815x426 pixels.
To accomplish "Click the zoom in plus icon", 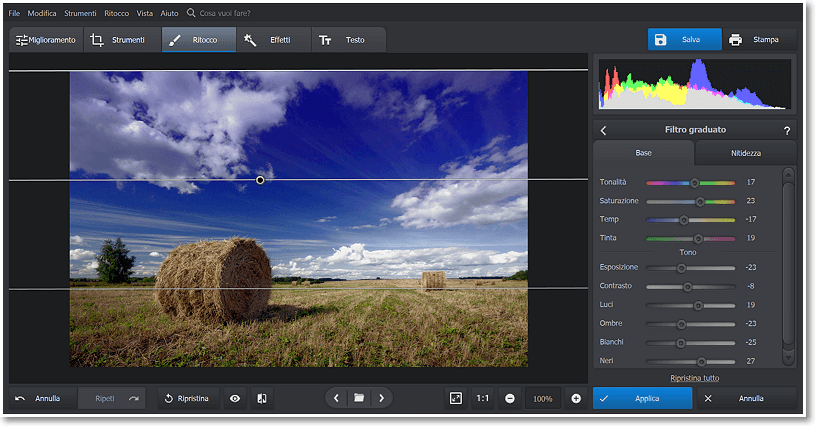I will [x=576, y=398].
